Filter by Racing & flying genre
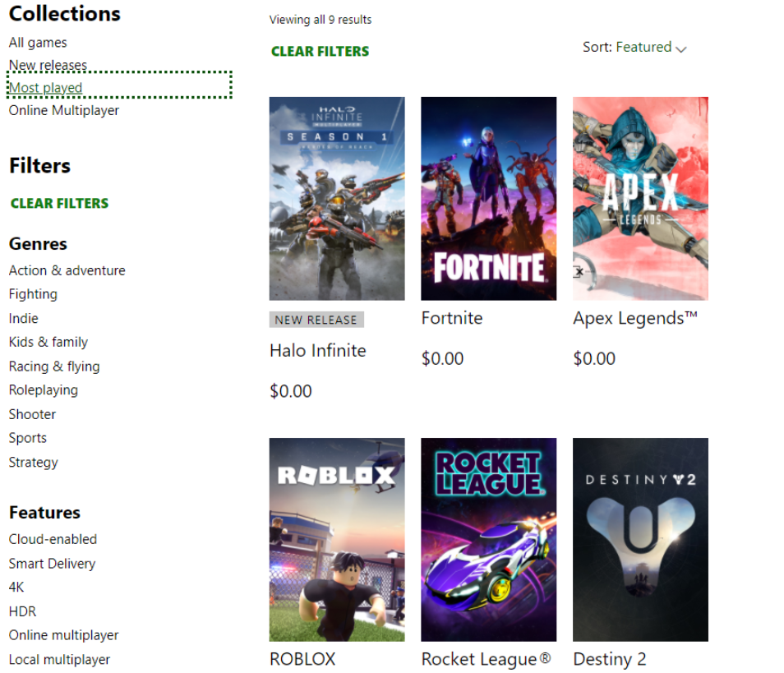This screenshot has width=784, height=673. [x=54, y=366]
